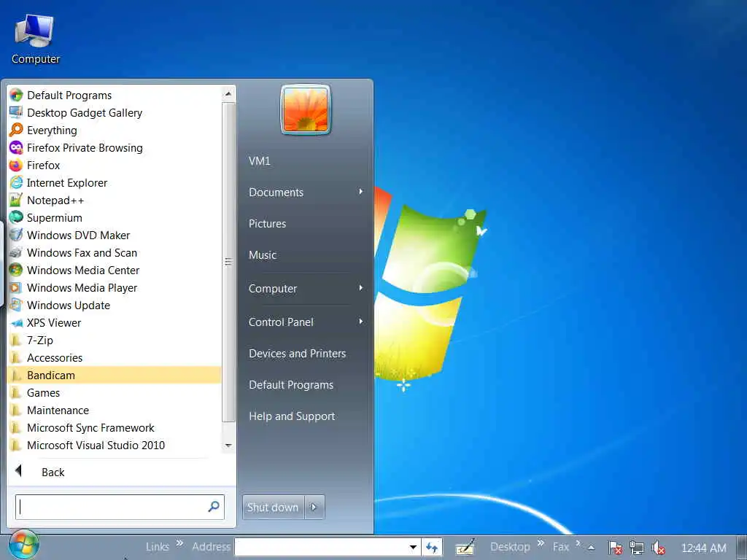Open Windows Update icon
This screenshot has height=560, width=747.
click(16, 306)
